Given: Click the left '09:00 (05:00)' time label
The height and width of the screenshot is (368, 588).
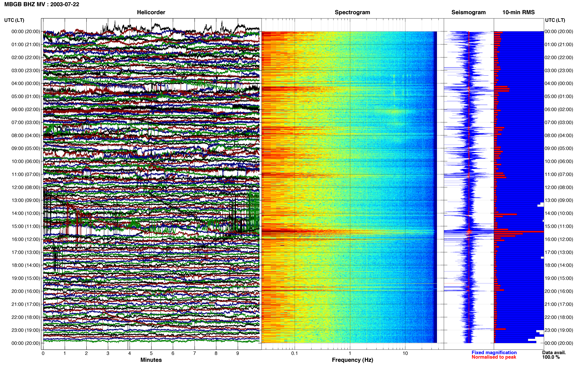Looking at the screenshot, I should [x=26, y=148].
